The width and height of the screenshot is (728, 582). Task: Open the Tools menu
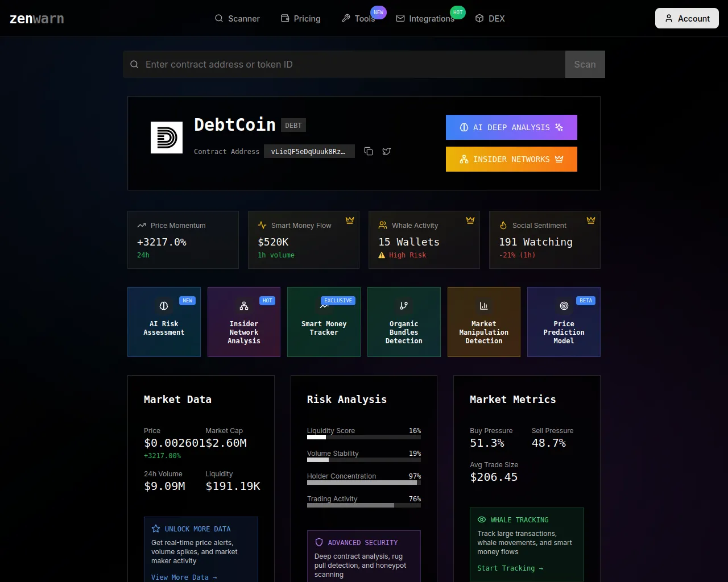tap(358, 18)
